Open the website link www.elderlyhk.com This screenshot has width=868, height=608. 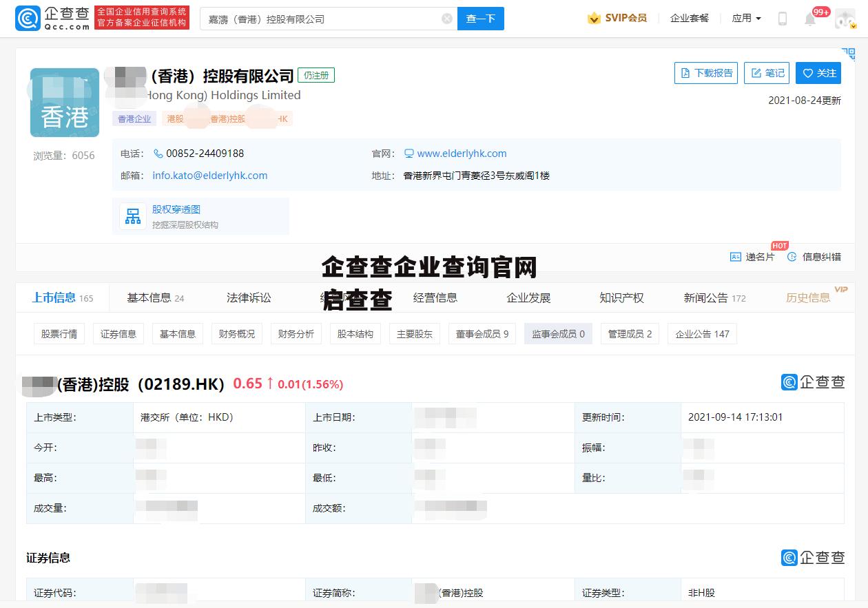[462, 153]
